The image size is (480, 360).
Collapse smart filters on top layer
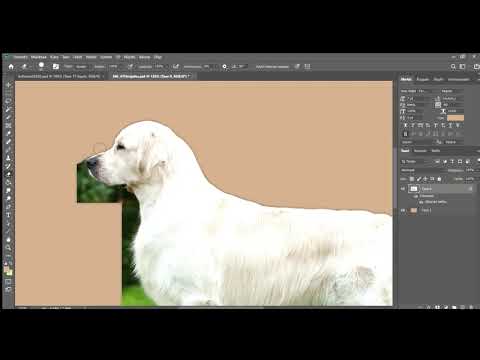pos(470,189)
